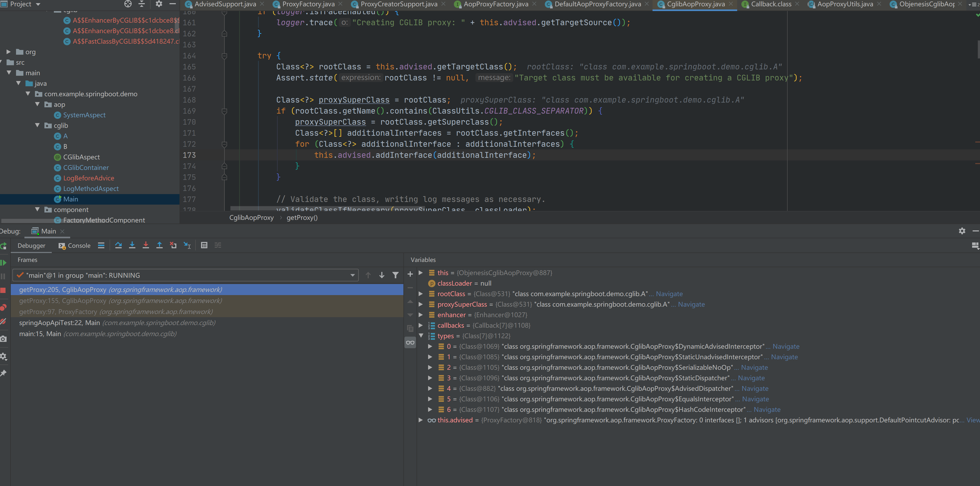Click the Run to Cursor icon
Viewport: 980px width, 486px height.
coord(187,245)
